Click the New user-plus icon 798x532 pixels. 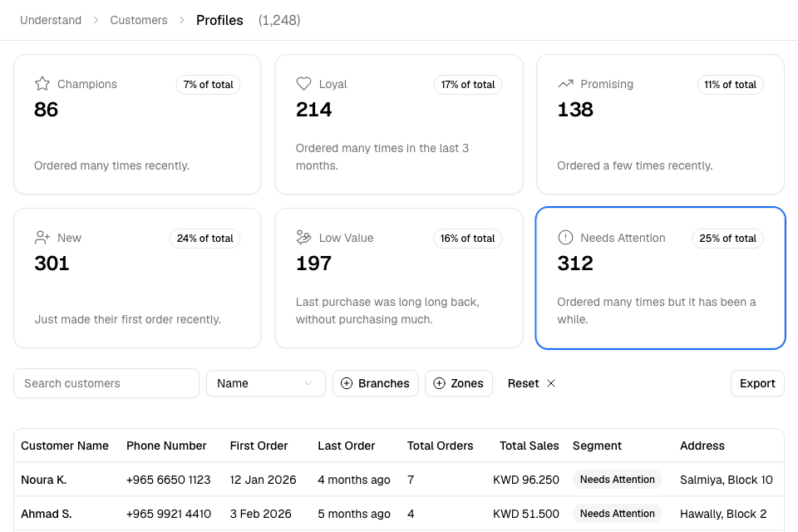coord(42,237)
